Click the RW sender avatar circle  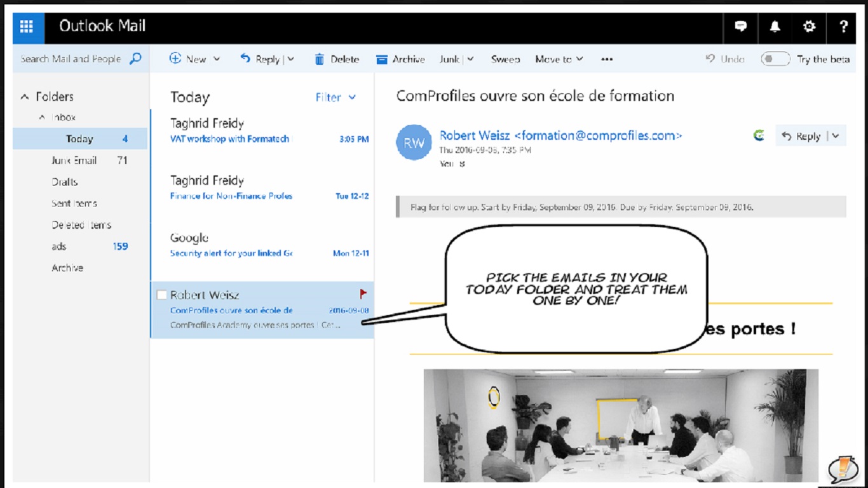[x=414, y=143]
